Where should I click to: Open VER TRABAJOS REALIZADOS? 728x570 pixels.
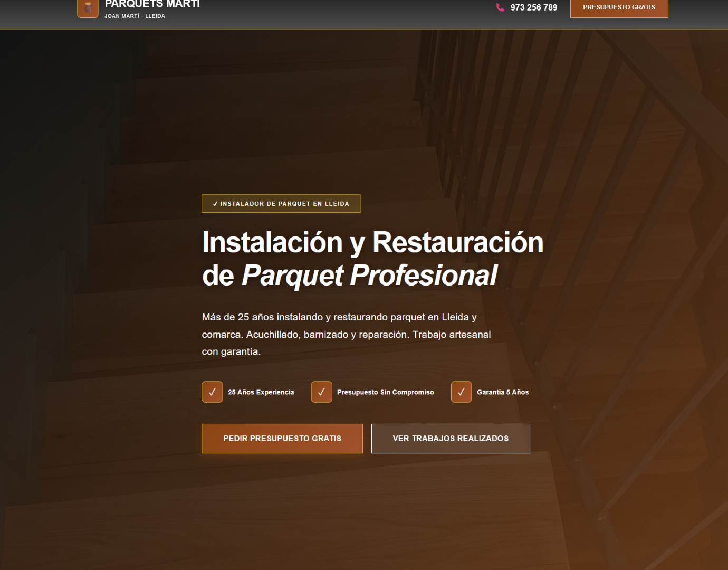tap(451, 438)
